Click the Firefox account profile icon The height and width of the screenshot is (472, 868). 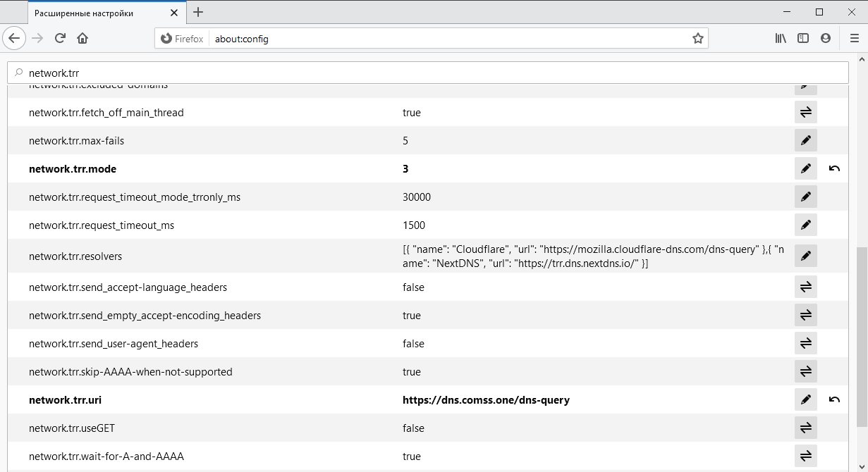click(826, 38)
